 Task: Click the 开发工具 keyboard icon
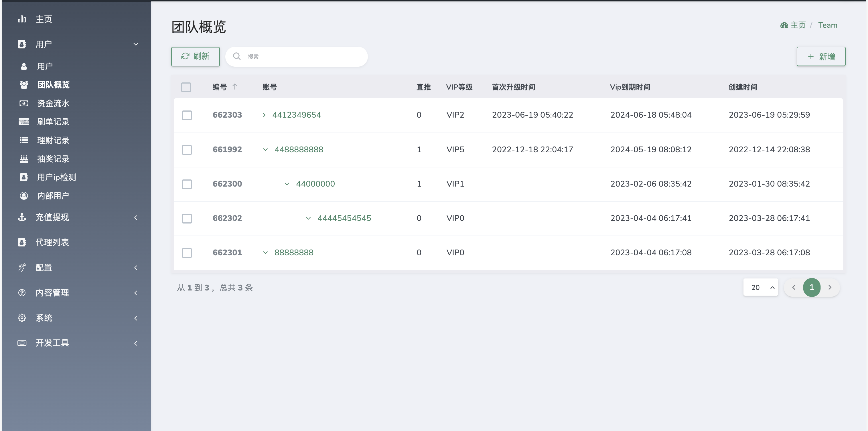coord(22,343)
